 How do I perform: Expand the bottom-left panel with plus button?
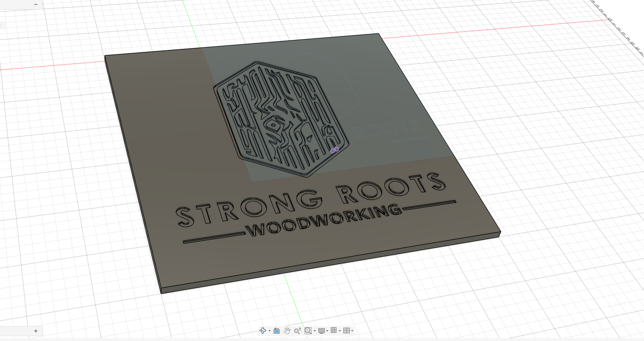pyautogui.click(x=36, y=331)
